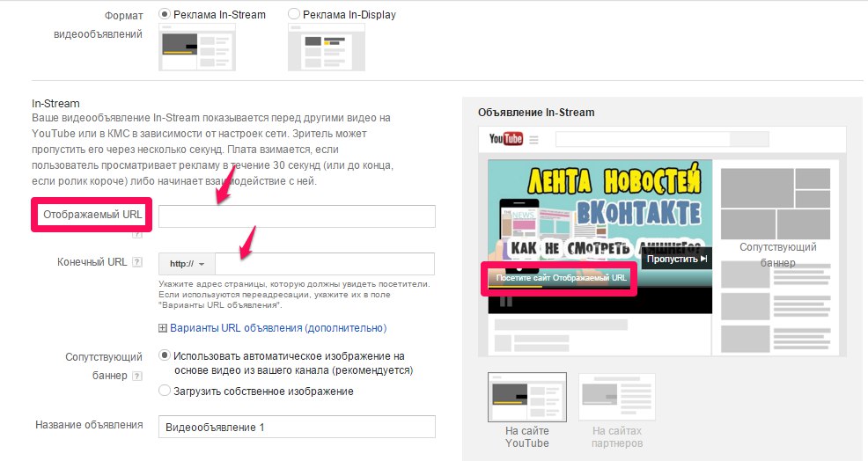Click Посетите сайт Отображаемый URL overlay
This screenshot has width=868, height=461.
(561, 278)
